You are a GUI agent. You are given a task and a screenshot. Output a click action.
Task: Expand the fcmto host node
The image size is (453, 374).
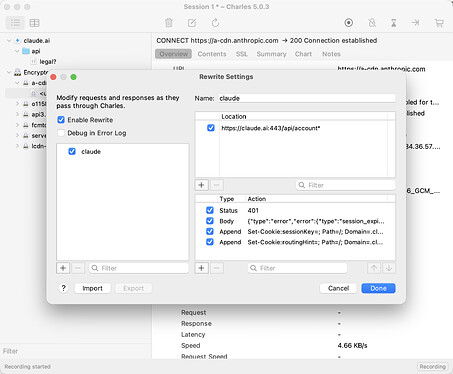click(17, 125)
